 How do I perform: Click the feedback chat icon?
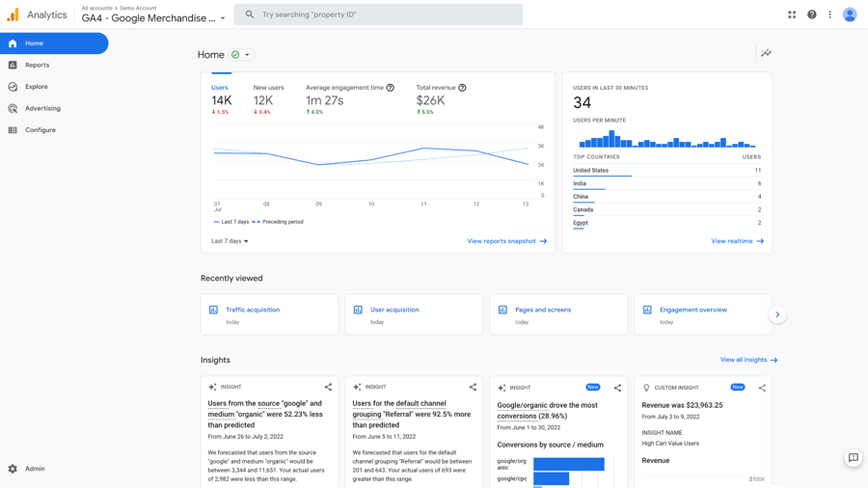coord(854,457)
